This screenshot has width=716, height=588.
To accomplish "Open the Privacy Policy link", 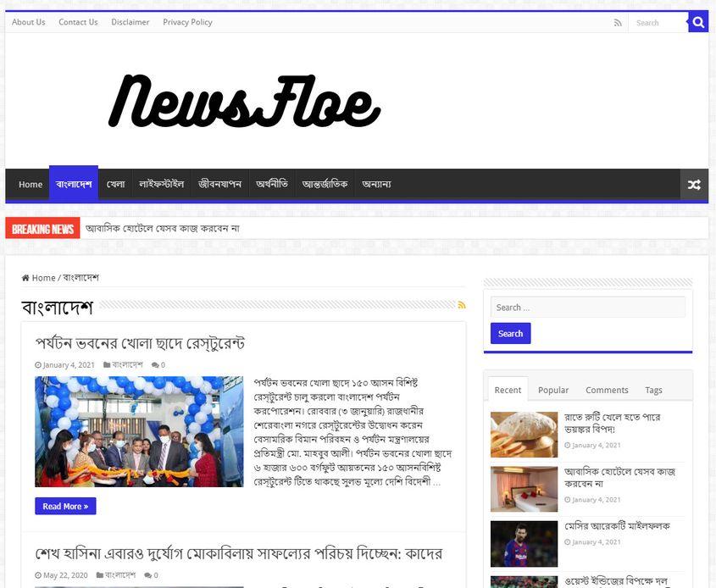I will coord(187,22).
